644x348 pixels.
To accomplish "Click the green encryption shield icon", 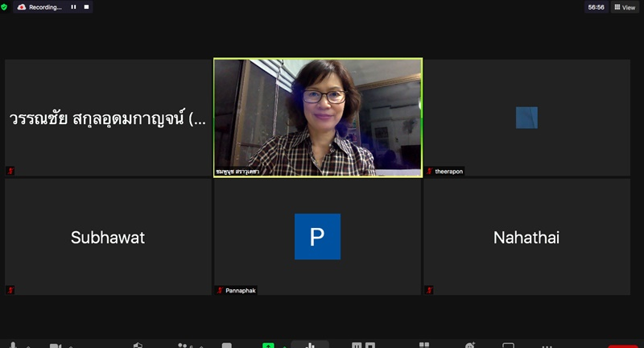I will pyautogui.click(x=5, y=6).
